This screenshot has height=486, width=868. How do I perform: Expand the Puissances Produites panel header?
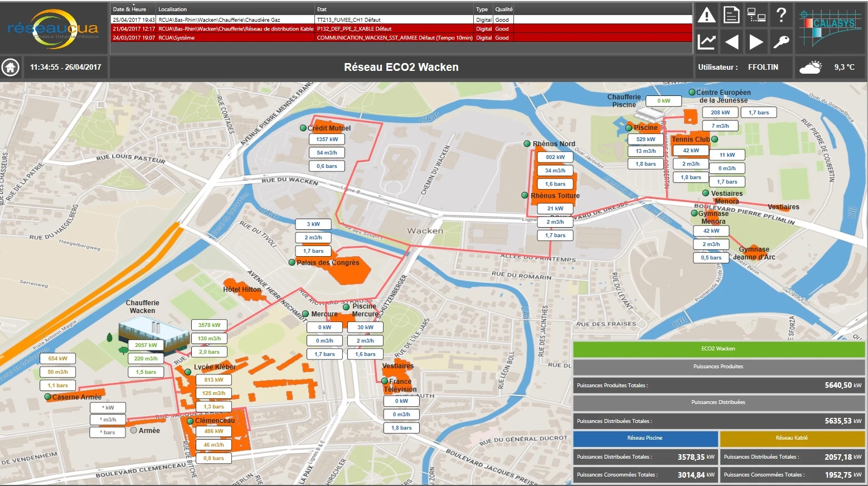(719, 367)
